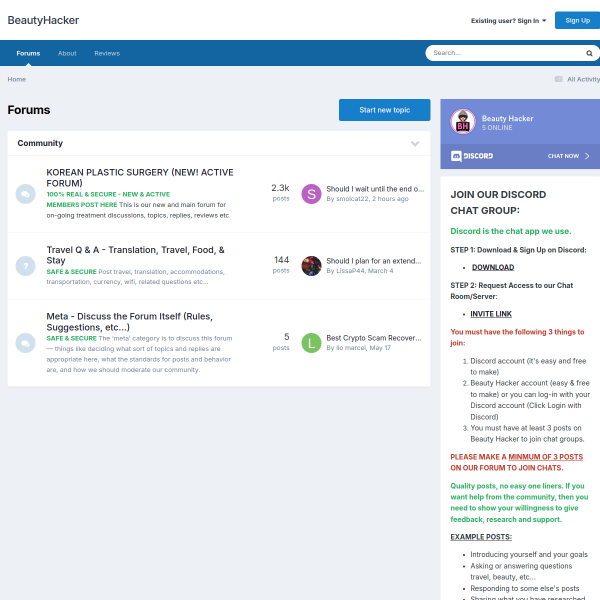Open KOREAN PLASTIC SURGERY forum title
Image resolution: width=600 pixels, height=600 pixels.
tap(140, 178)
